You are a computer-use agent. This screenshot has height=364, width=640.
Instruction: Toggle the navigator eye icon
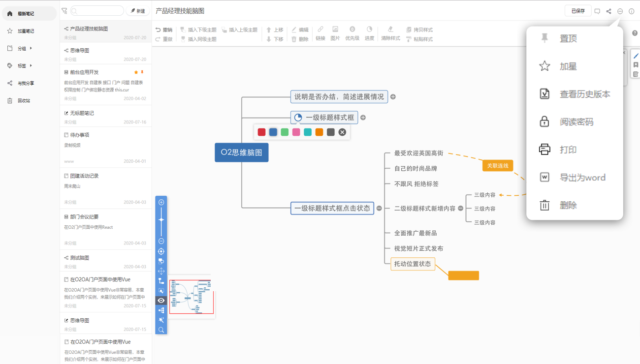point(161,301)
